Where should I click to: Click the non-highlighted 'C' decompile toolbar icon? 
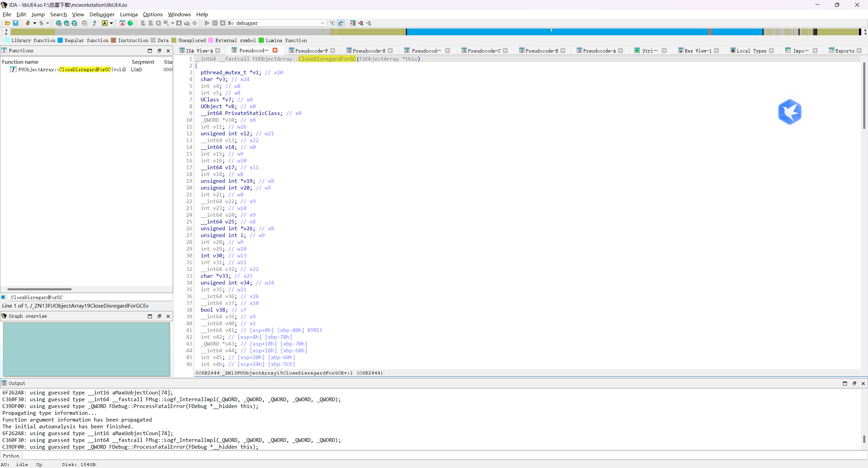(333, 23)
